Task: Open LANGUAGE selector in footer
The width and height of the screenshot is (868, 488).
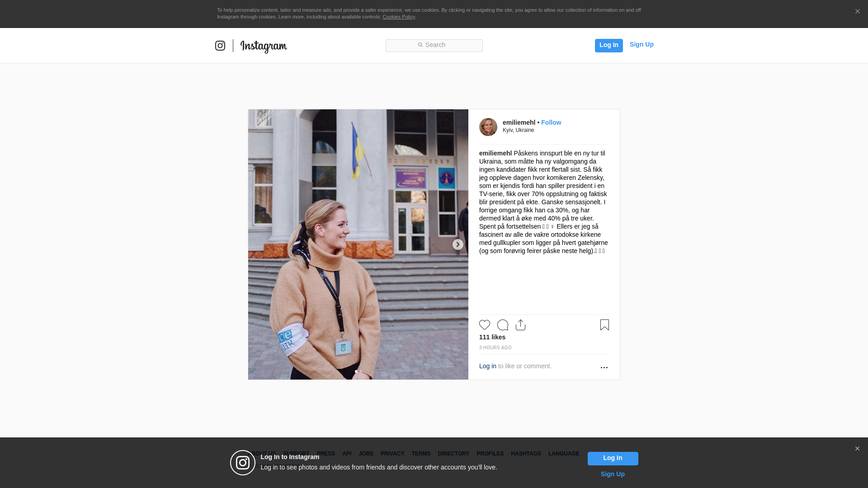Action: pyautogui.click(x=564, y=454)
